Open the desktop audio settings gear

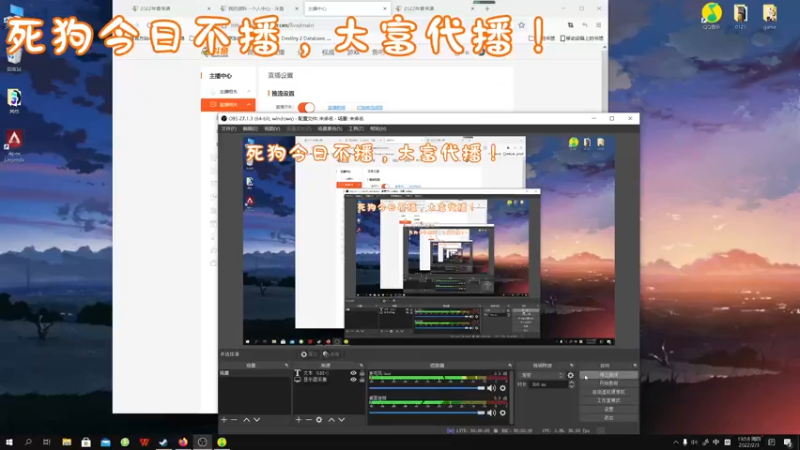(503, 412)
